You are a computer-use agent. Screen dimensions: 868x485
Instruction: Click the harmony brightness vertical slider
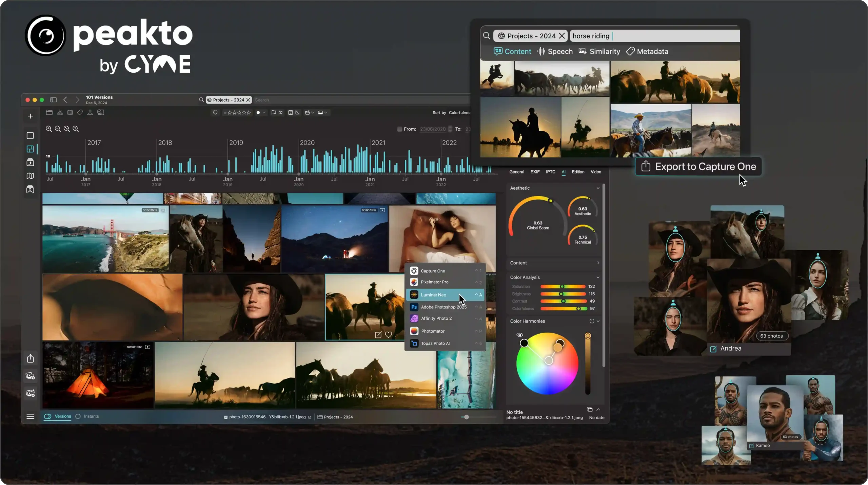[588, 364]
